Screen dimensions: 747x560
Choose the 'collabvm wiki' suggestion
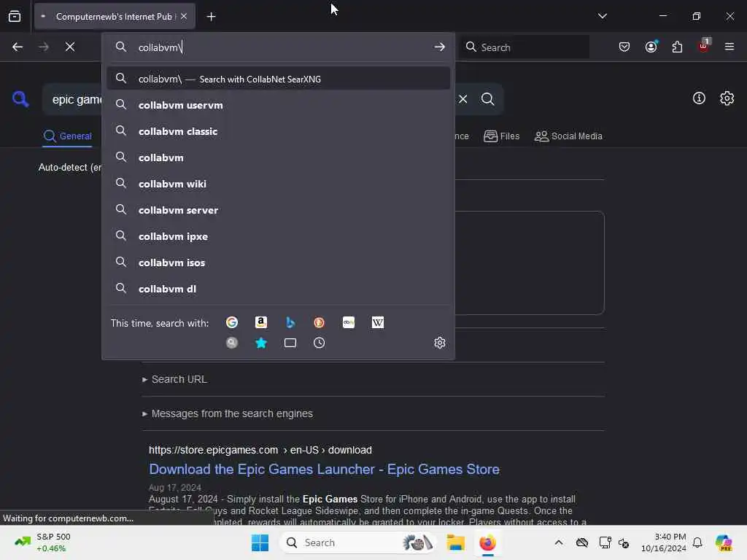coord(279,184)
